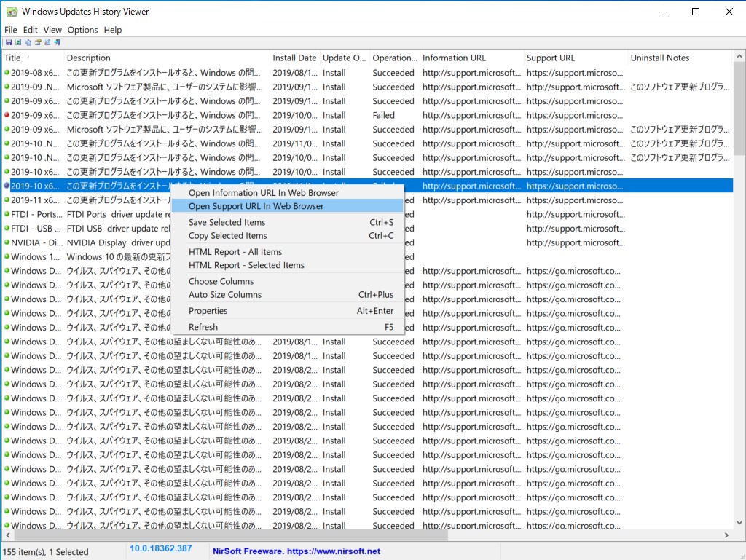Click the Refresh toolbar icon
746x560 pixels.
pos(19,42)
